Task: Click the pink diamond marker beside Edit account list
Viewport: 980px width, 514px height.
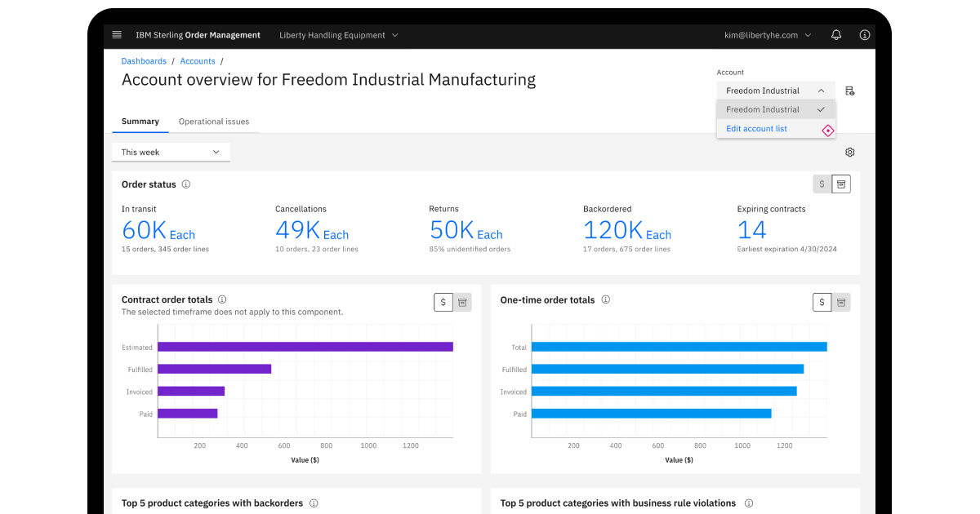Action: pyautogui.click(x=827, y=131)
